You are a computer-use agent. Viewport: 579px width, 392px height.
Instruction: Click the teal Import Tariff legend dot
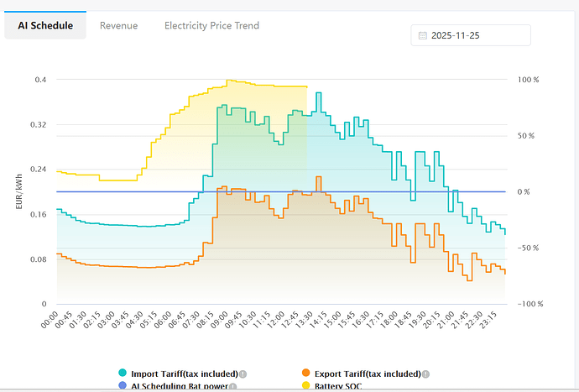click(123, 374)
